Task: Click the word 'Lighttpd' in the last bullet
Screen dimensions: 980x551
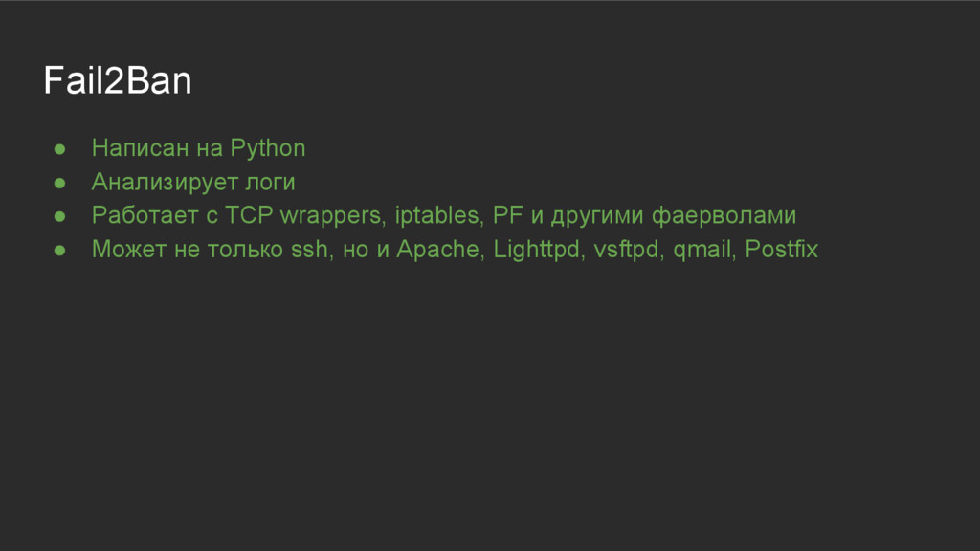Action: [537, 250]
